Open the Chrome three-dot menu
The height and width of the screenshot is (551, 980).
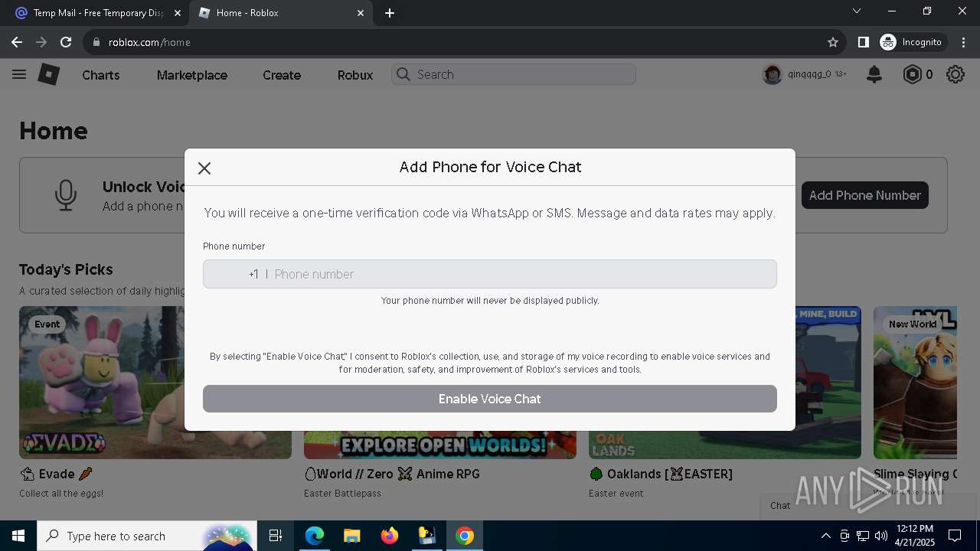(962, 42)
